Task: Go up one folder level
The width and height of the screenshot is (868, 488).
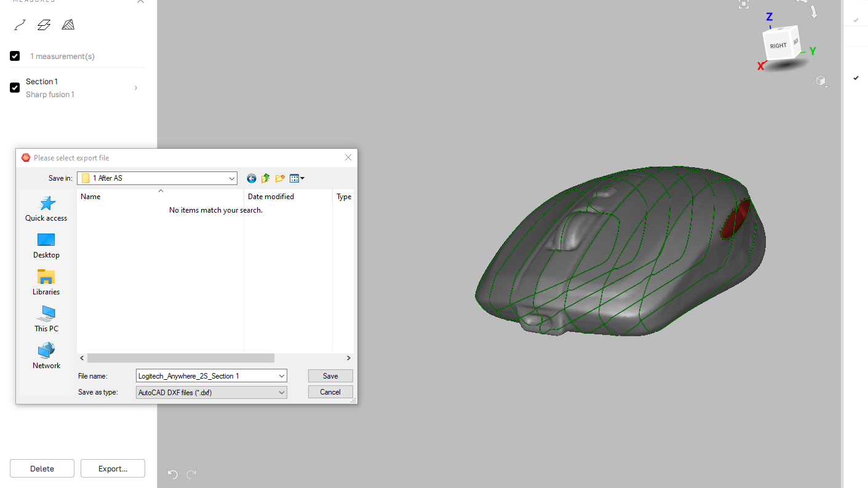Action: click(265, 178)
